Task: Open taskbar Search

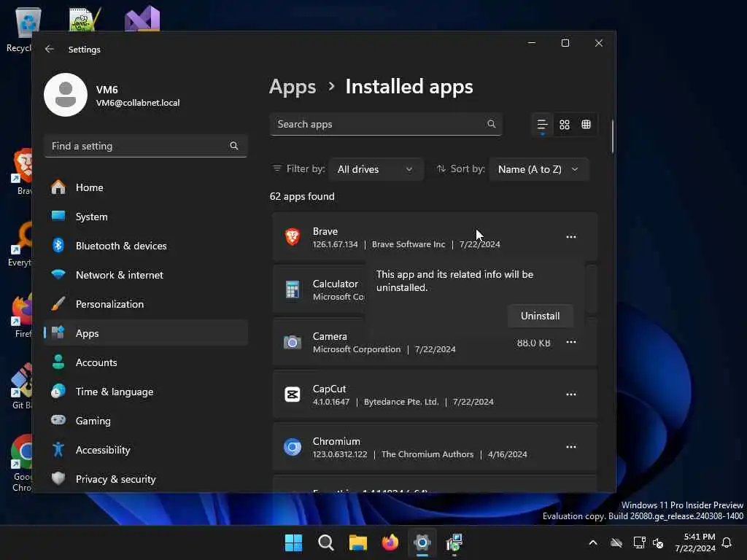Action: point(326,542)
